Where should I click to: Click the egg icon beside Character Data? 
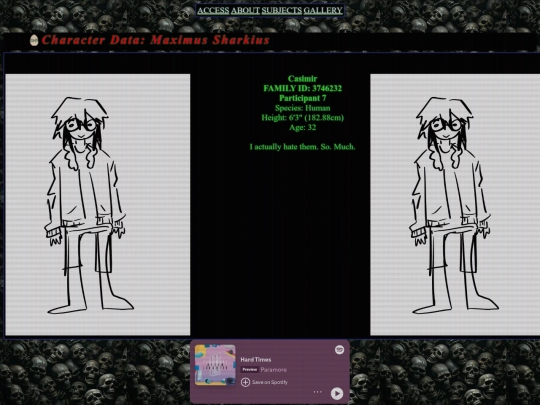click(x=34, y=40)
